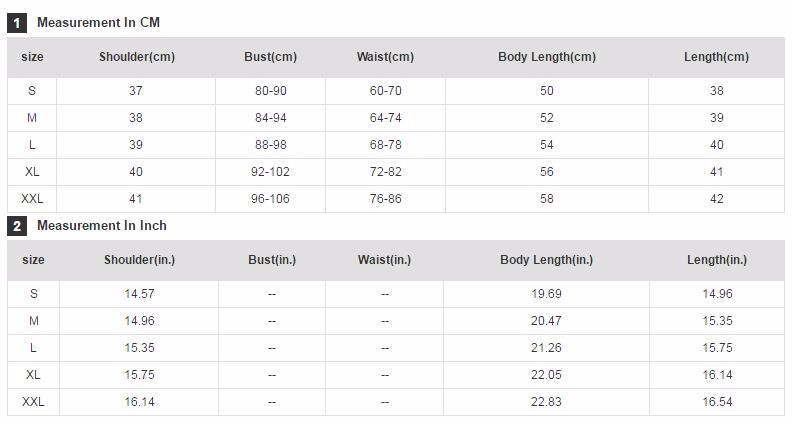The height and width of the screenshot is (424, 792).
Task: Click the Bust(cm) column header
Action: coord(270,57)
